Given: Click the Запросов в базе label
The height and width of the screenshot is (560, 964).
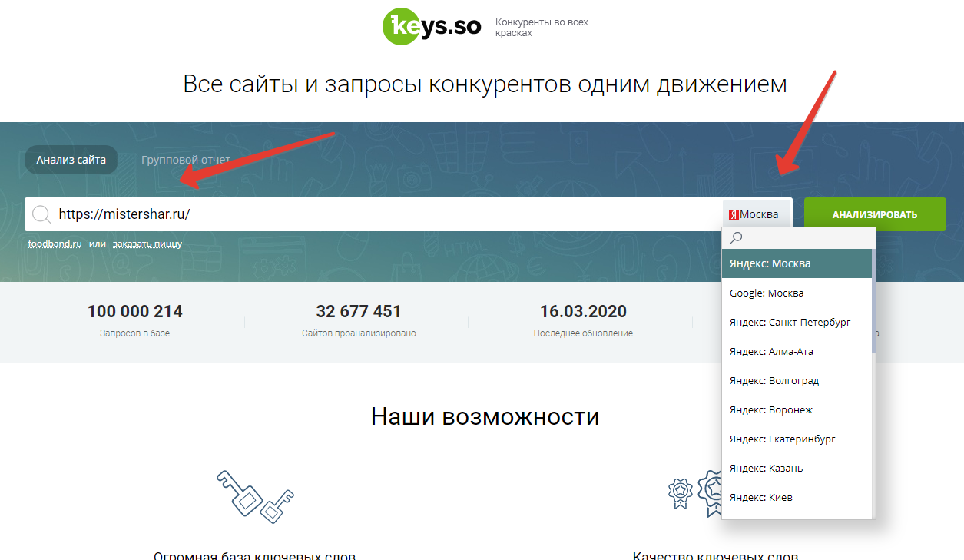Looking at the screenshot, I should point(135,333).
